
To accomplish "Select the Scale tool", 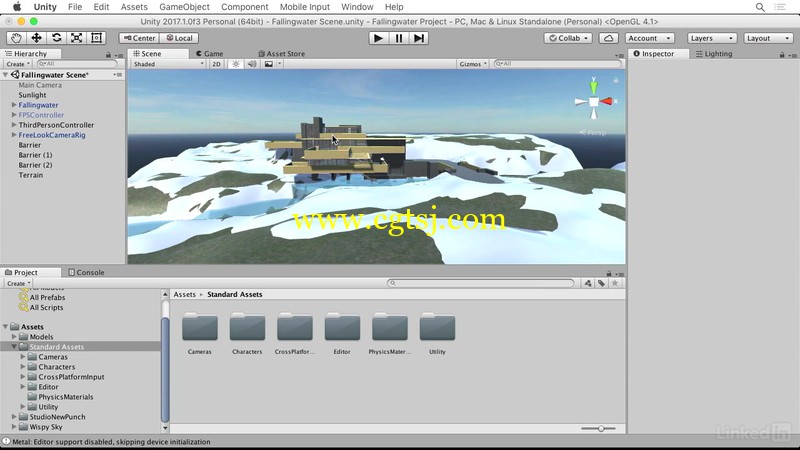I will pos(77,38).
